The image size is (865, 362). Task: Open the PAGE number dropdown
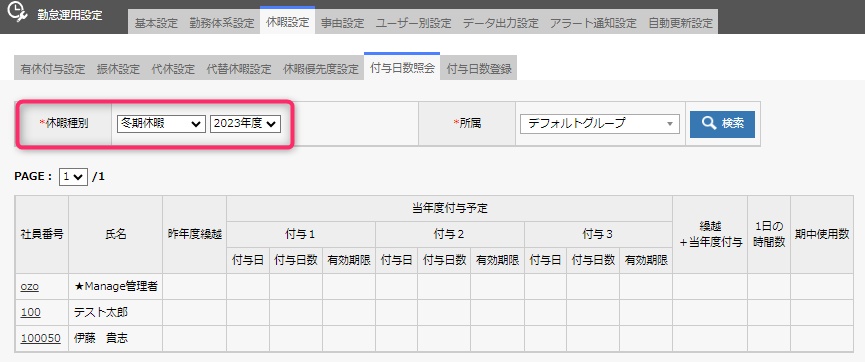(73, 177)
